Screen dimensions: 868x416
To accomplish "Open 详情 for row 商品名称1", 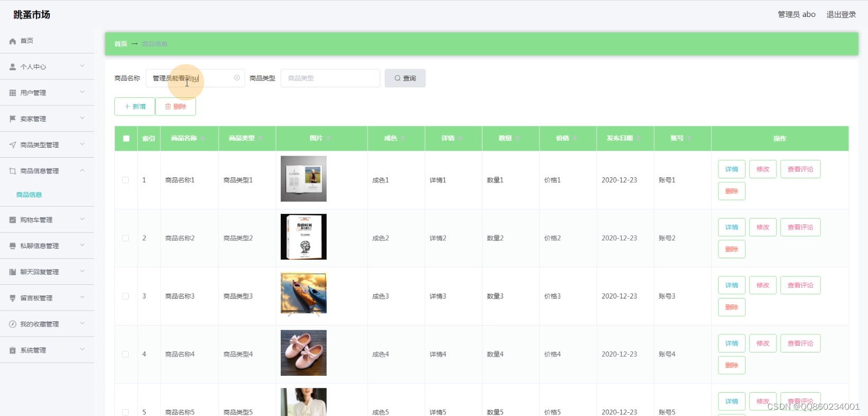I will [731, 169].
